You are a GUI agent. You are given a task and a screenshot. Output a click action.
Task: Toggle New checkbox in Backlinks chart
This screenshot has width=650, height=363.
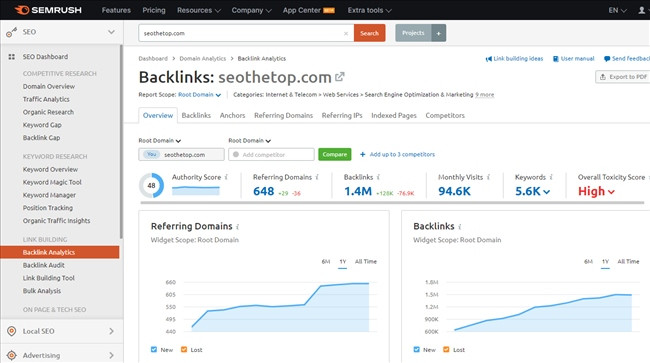click(417, 349)
